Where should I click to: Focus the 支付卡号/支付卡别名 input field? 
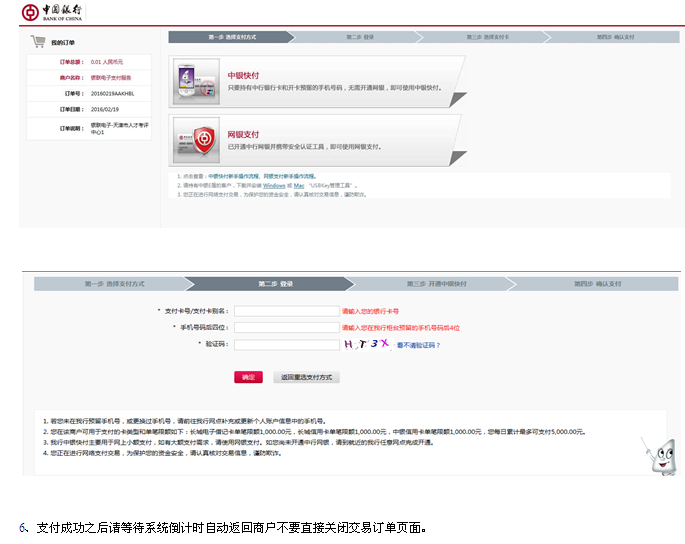tap(287, 311)
